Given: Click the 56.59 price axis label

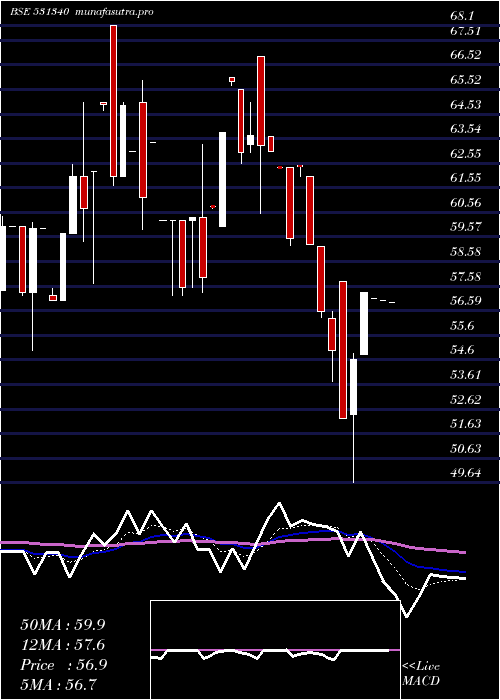Looking at the screenshot, I should [x=466, y=301].
